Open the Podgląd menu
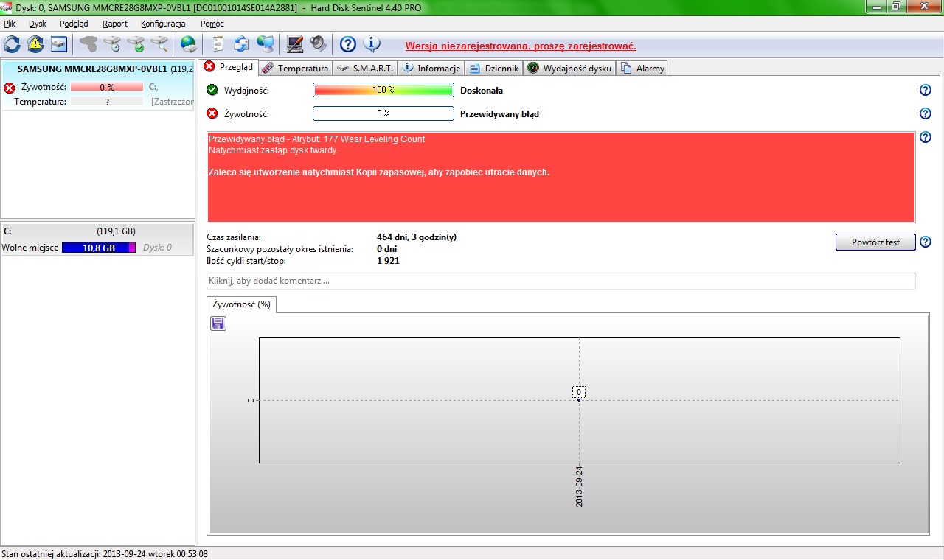 74,24
